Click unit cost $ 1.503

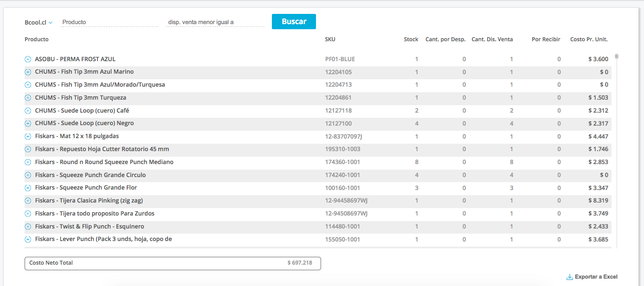click(x=598, y=98)
